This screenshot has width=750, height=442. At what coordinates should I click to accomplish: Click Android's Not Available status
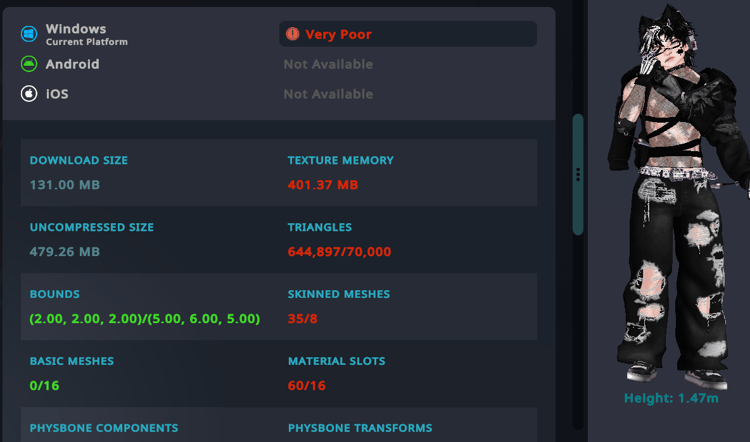coord(328,64)
